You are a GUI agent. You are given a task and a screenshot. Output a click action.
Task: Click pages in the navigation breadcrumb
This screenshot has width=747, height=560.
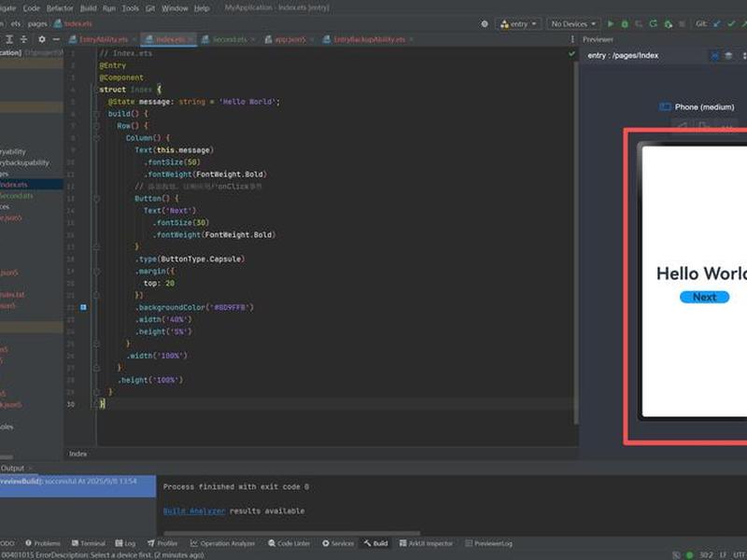tap(37, 24)
